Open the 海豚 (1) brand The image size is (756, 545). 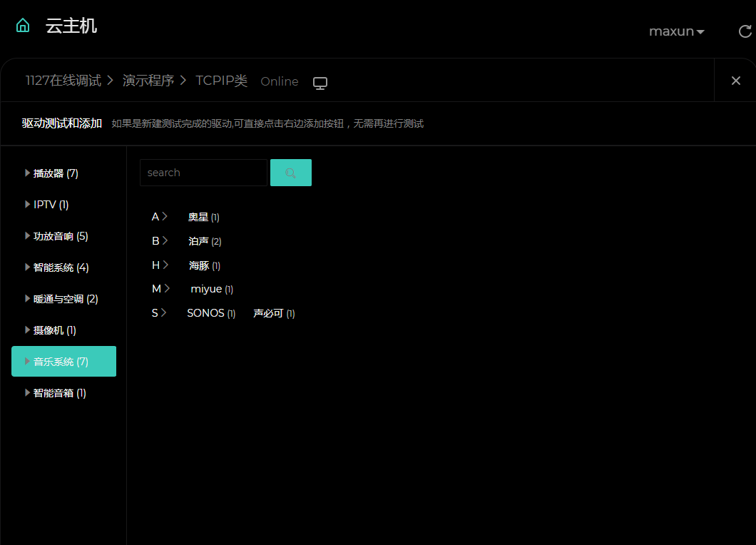pyautogui.click(x=205, y=266)
